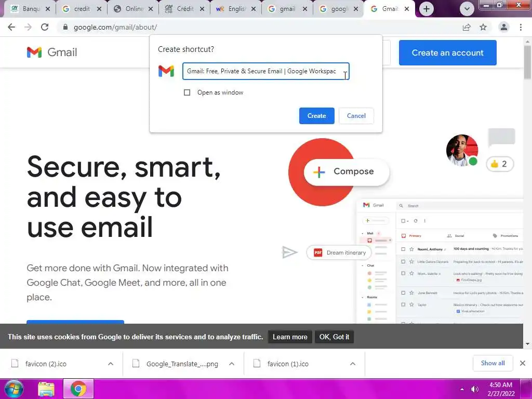This screenshot has height=399, width=532.
Task: Switch to the googl search tab
Action: click(x=338, y=9)
